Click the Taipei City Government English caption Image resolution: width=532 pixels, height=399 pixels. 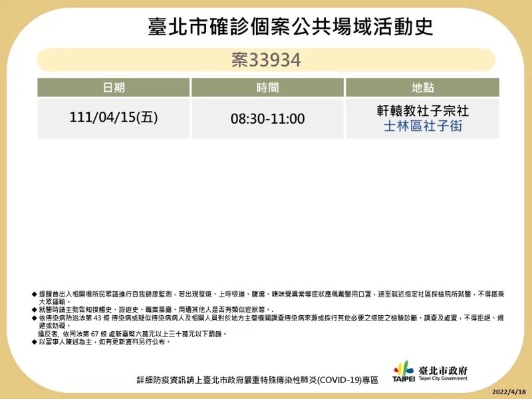click(443, 378)
